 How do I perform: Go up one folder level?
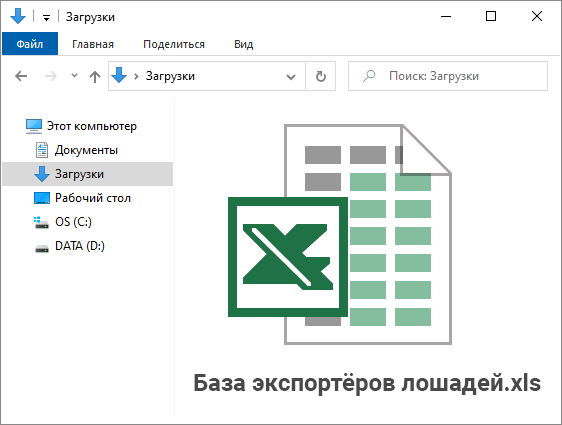point(95,76)
